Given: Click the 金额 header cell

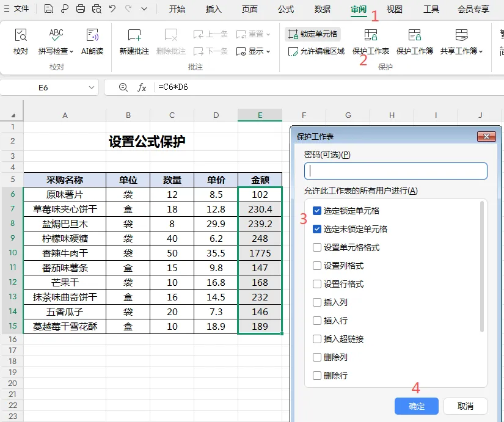Looking at the screenshot, I should tap(260, 180).
